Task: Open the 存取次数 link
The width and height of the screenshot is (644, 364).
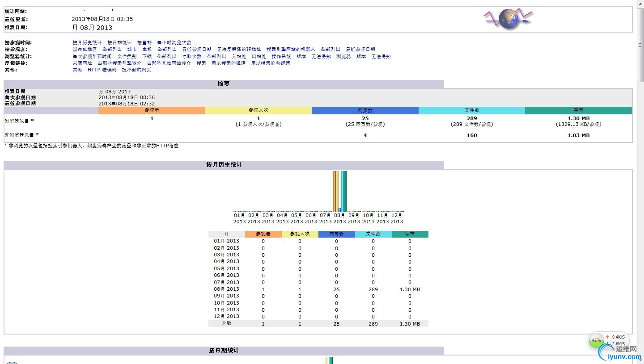Action: (x=192, y=57)
